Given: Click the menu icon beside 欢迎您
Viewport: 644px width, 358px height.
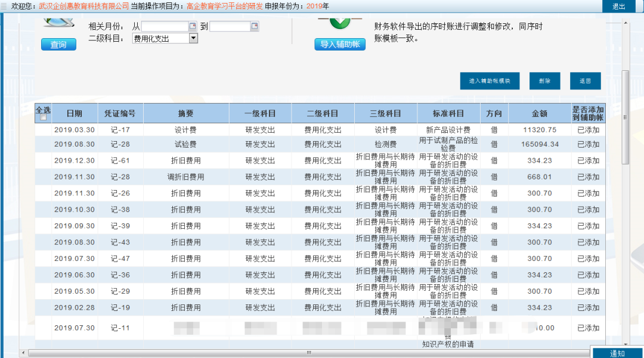Looking at the screenshot, I should click(x=4, y=6).
